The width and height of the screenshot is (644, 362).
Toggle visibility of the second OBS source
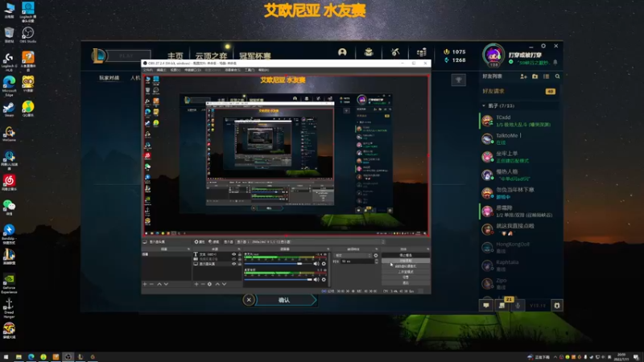coord(233,259)
